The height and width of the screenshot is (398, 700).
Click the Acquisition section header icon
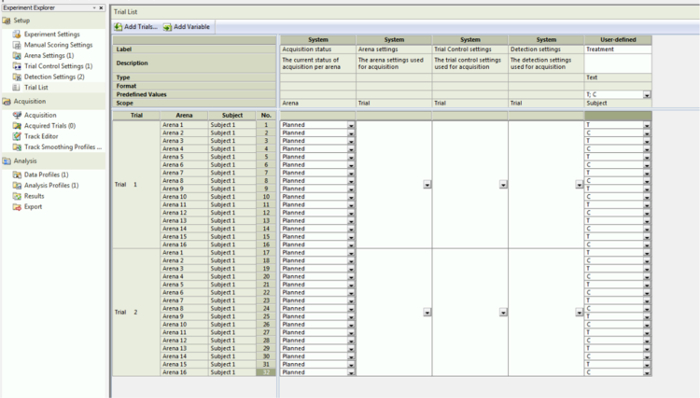click(6, 101)
